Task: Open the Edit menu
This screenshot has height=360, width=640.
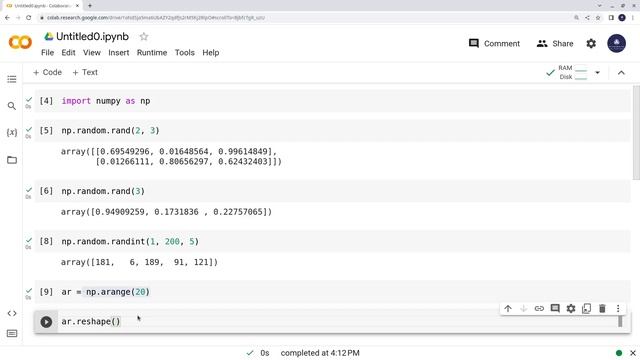Action: (x=68, y=53)
